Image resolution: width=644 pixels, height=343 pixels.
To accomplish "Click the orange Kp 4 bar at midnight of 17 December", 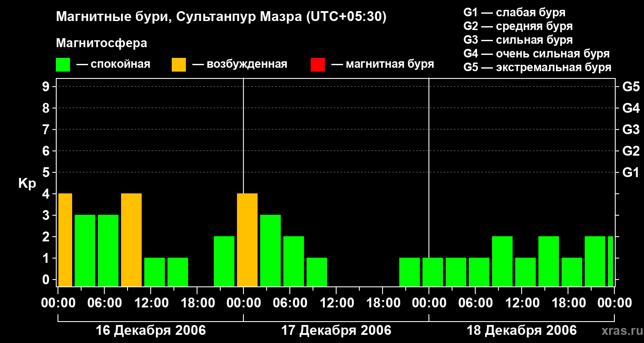I will tap(247, 240).
